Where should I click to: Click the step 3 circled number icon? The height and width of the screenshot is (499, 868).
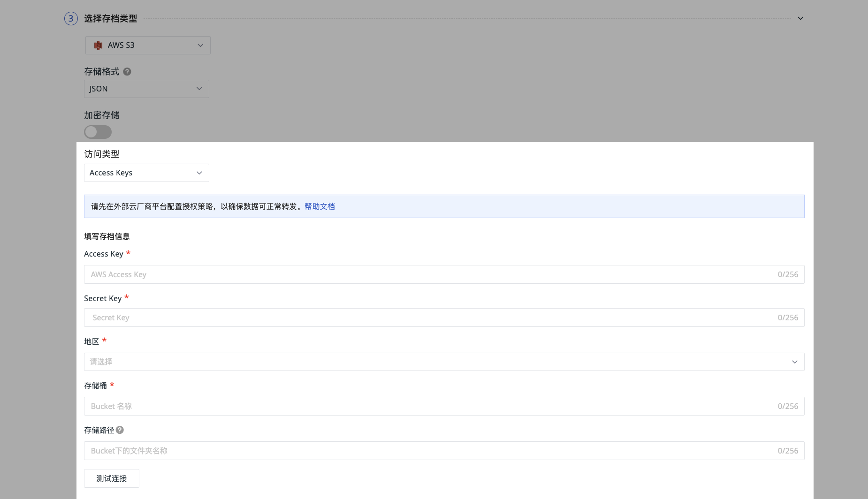[71, 18]
